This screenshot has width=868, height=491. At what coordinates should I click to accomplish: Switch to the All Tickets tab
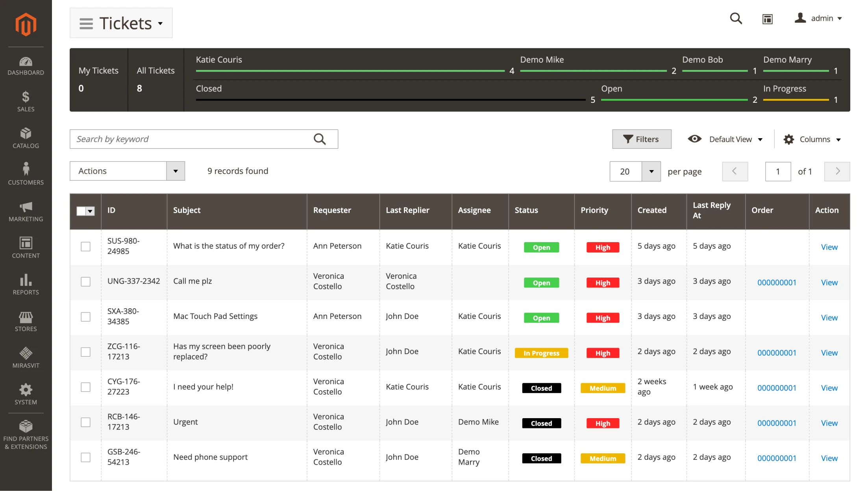(155, 79)
